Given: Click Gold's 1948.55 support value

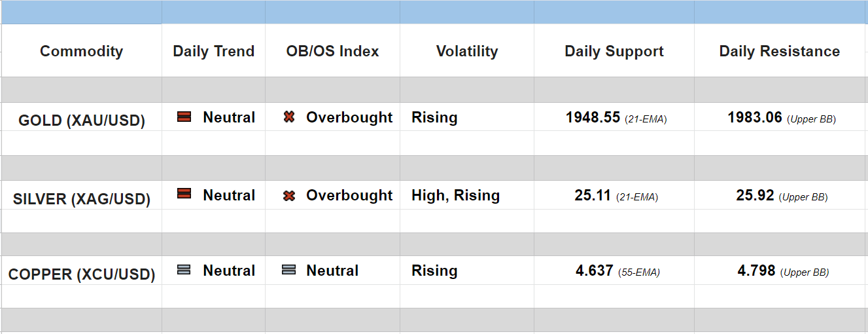Looking at the screenshot, I should (x=593, y=118).
